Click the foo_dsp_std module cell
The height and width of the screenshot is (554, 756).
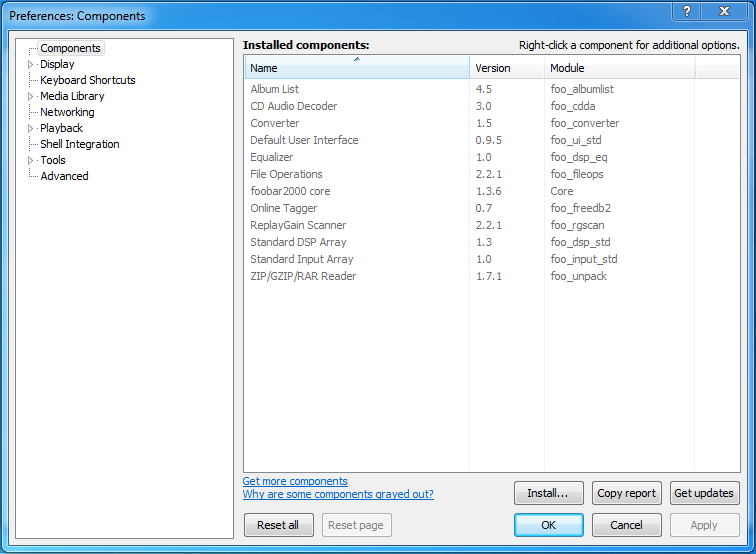point(580,242)
